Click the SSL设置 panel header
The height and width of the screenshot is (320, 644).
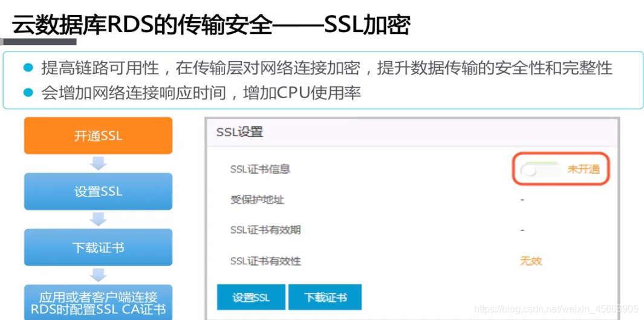pyautogui.click(x=412, y=132)
